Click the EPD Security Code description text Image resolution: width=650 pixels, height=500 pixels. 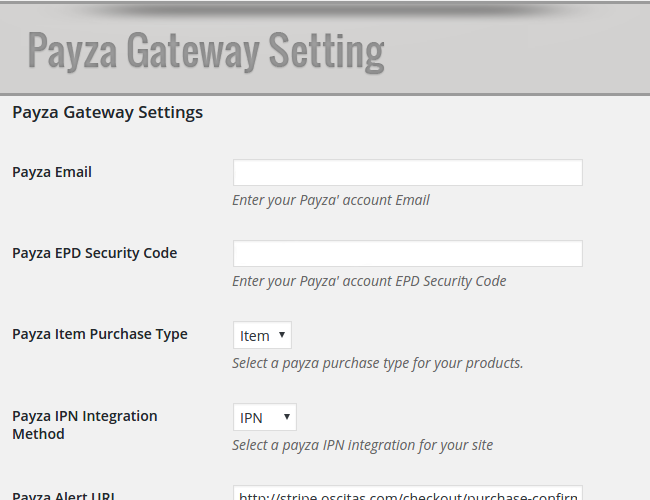coord(369,281)
